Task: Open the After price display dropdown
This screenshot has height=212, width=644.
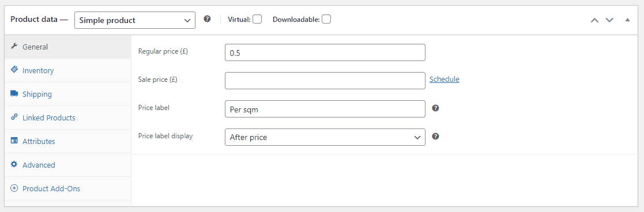Action: click(325, 137)
